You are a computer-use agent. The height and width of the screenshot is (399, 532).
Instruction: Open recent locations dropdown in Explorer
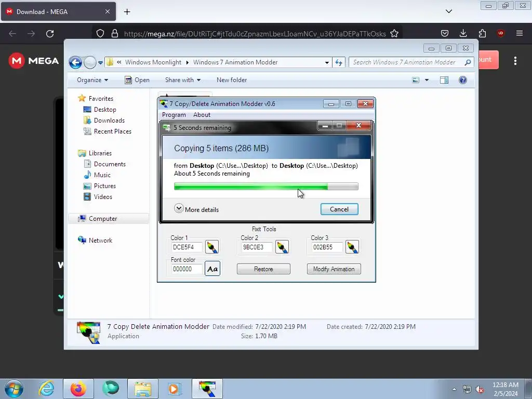click(100, 63)
